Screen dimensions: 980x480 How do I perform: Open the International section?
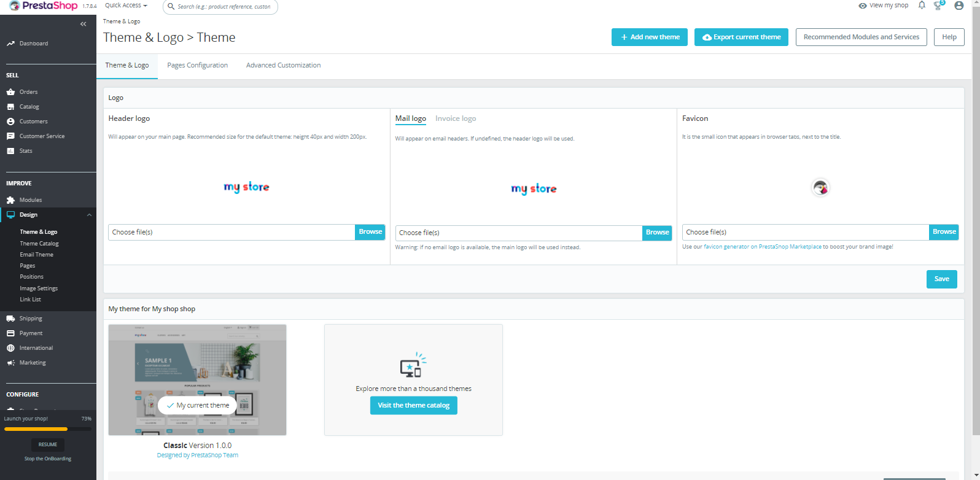36,348
